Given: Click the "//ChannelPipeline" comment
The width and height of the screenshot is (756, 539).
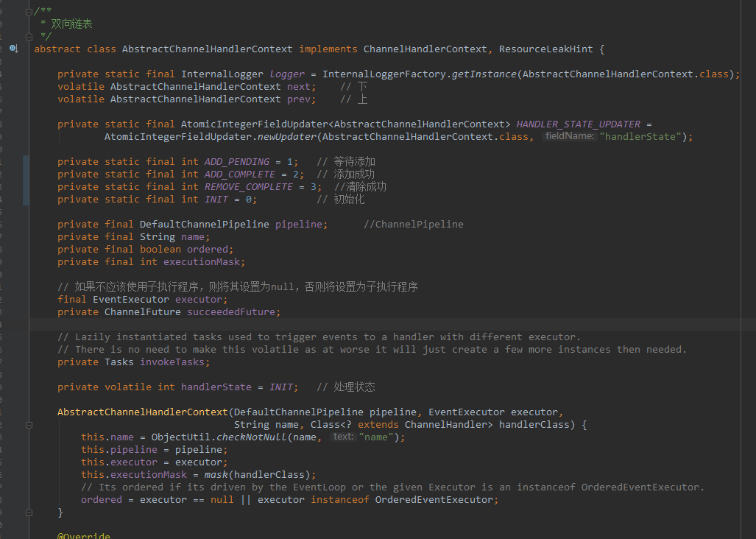Looking at the screenshot, I should coord(414,225).
